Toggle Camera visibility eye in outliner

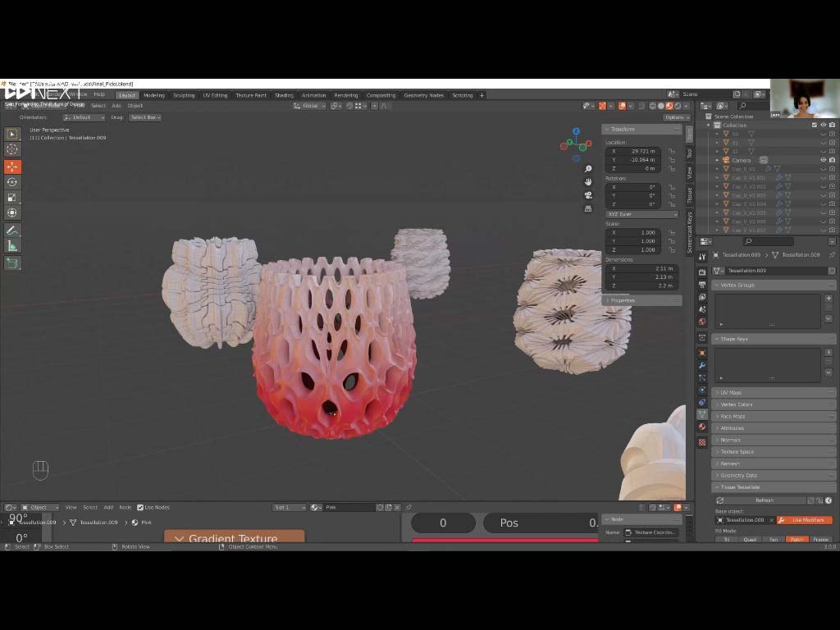coord(824,160)
